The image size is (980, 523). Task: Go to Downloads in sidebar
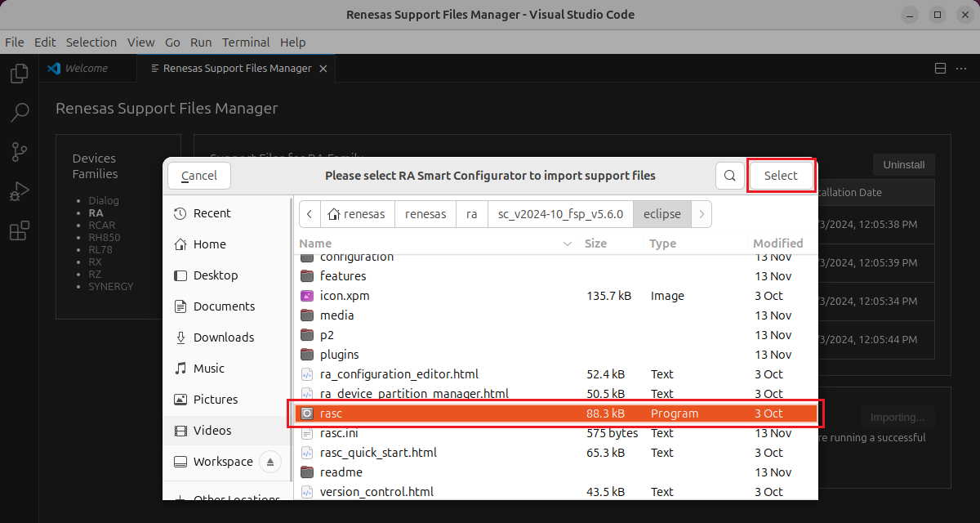[228, 337]
